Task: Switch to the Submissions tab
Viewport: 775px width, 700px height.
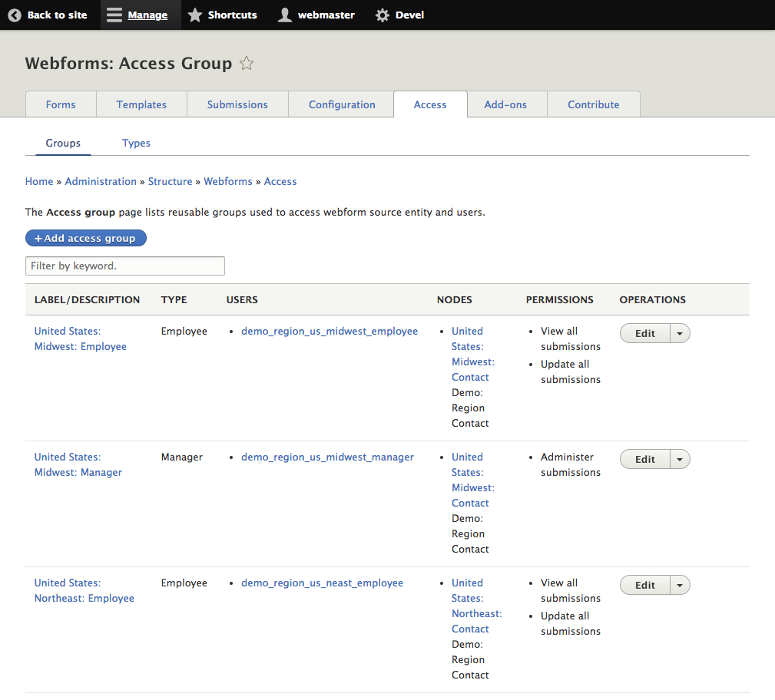Action: pyautogui.click(x=237, y=104)
